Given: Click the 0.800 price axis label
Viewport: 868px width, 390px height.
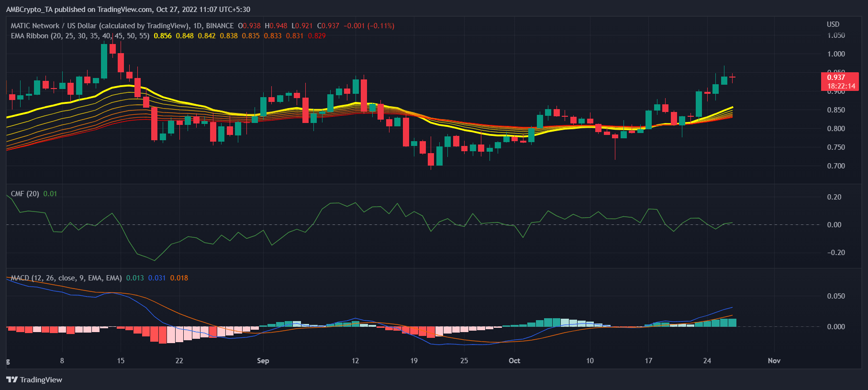Looking at the screenshot, I should [836, 129].
